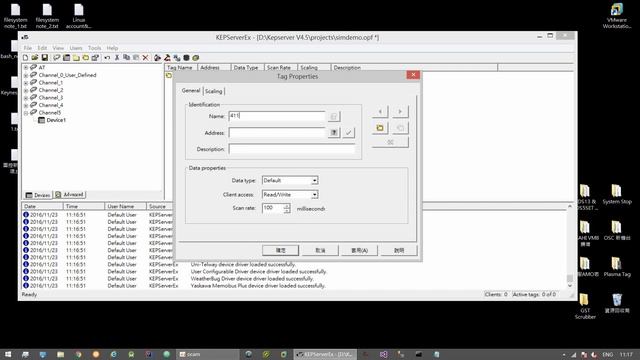
Task: Click the Apply (A) button
Action: point(360,250)
